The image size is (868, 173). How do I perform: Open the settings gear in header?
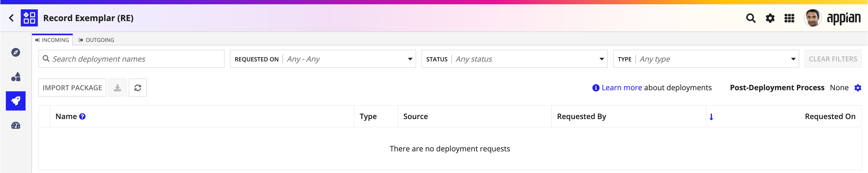pyautogui.click(x=770, y=18)
